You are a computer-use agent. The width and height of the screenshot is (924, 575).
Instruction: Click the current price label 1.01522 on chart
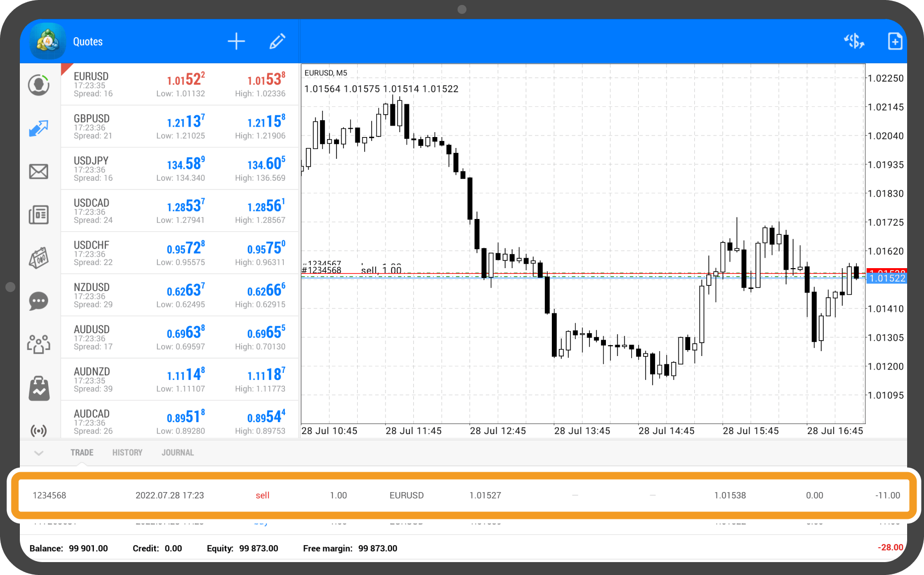coord(887,279)
